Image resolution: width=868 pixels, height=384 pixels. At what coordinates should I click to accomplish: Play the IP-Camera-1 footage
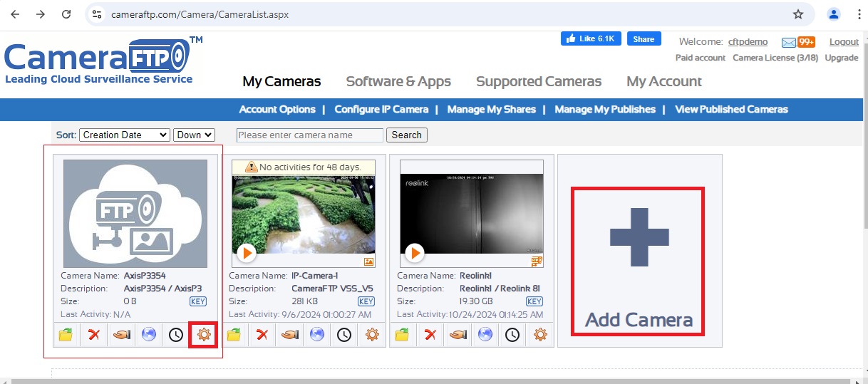tap(247, 253)
